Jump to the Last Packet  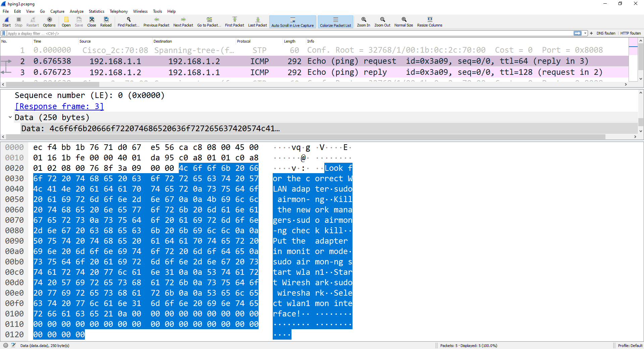tap(258, 20)
